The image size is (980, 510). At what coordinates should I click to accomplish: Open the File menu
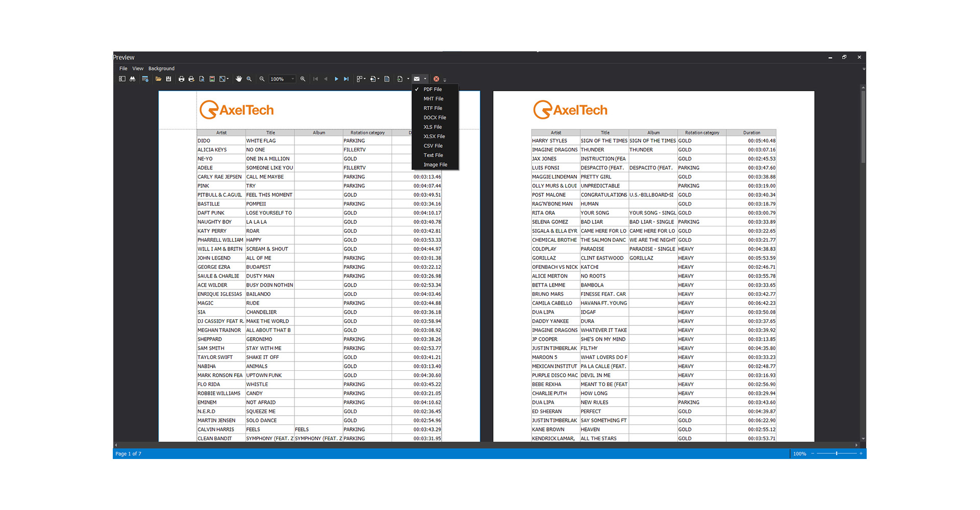pyautogui.click(x=123, y=68)
